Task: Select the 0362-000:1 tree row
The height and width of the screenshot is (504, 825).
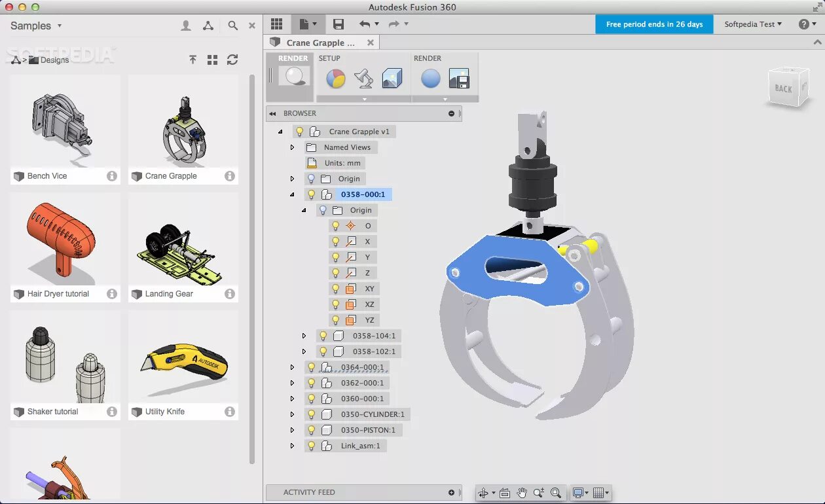Action: click(347, 383)
